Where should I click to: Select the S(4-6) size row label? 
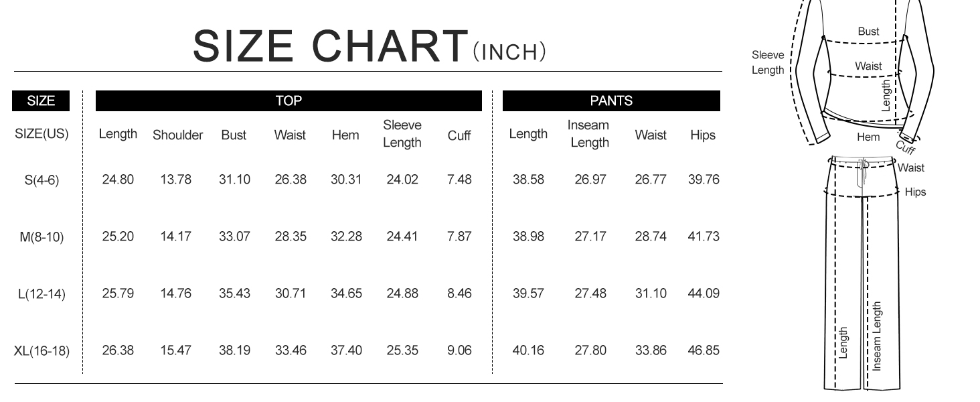click(42, 180)
